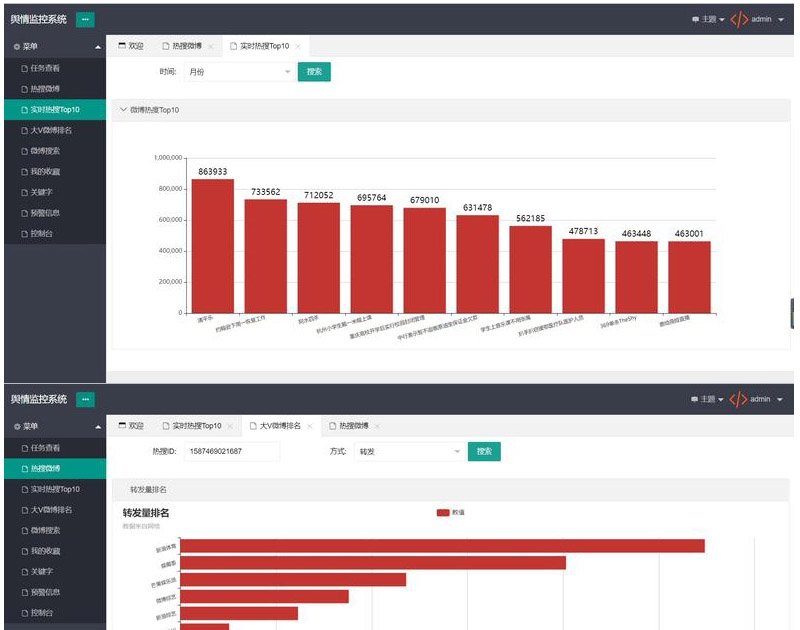Click the bold 转发量排名 chart title

click(146, 513)
